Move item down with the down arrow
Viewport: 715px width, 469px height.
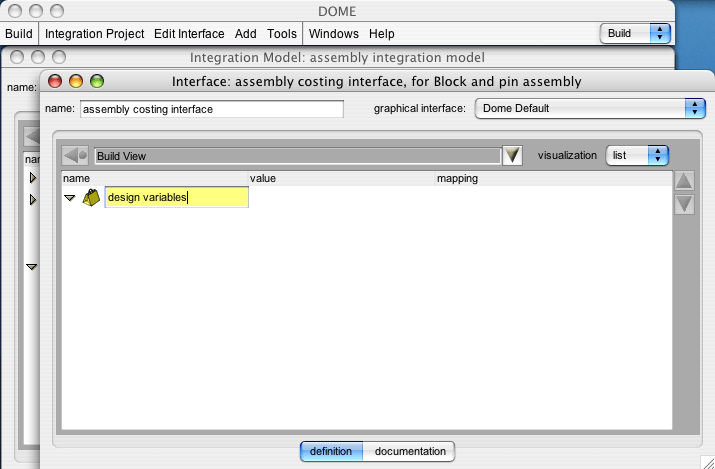coord(684,204)
